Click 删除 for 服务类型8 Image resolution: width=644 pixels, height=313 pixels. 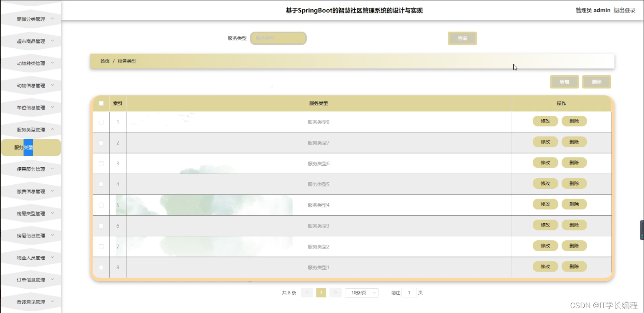[x=574, y=121]
